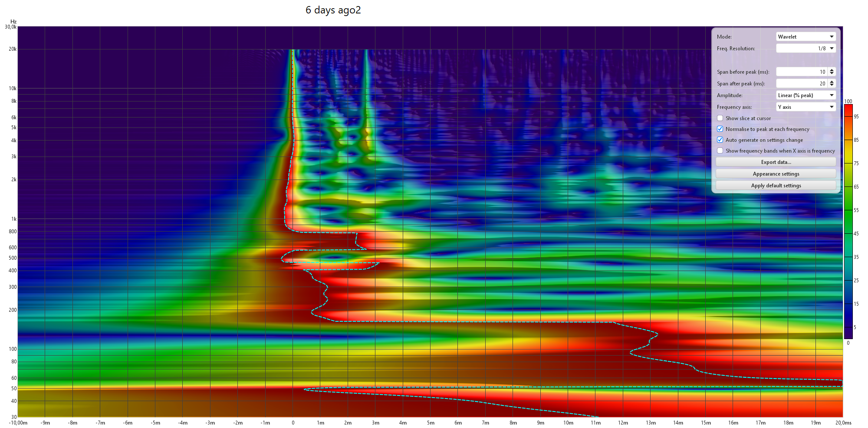Click the 100 label atop the colour scale
This screenshot has width=868, height=428.
point(848,101)
